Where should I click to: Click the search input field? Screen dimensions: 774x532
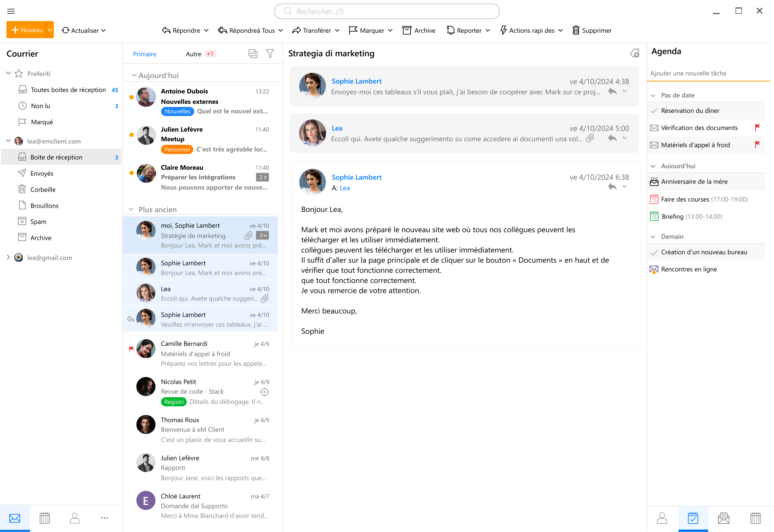387,11
